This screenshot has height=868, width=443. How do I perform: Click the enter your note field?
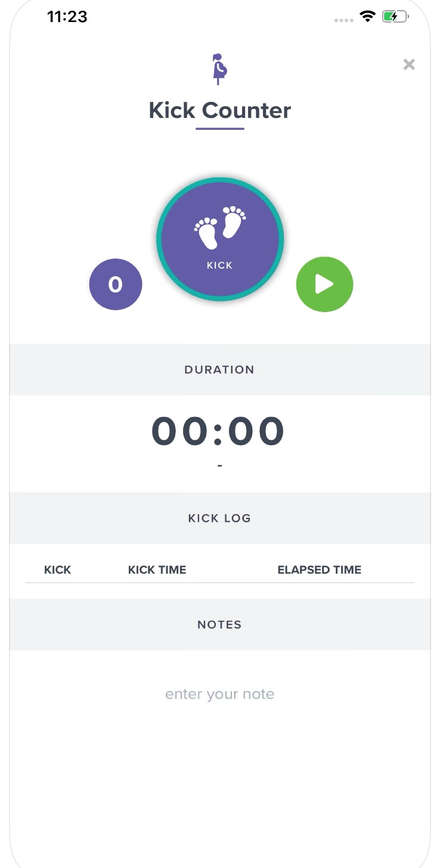pyautogui.click(x=219, y=693)
